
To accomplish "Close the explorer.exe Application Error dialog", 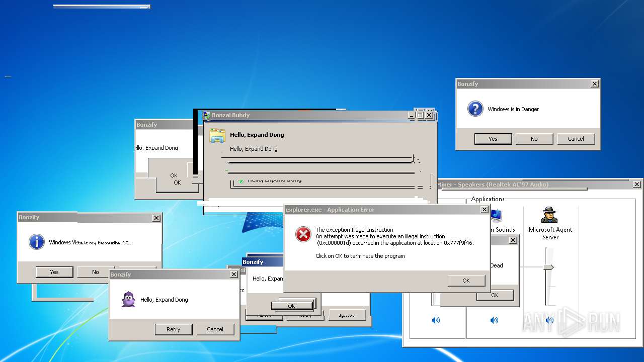I will click(485, 210).
